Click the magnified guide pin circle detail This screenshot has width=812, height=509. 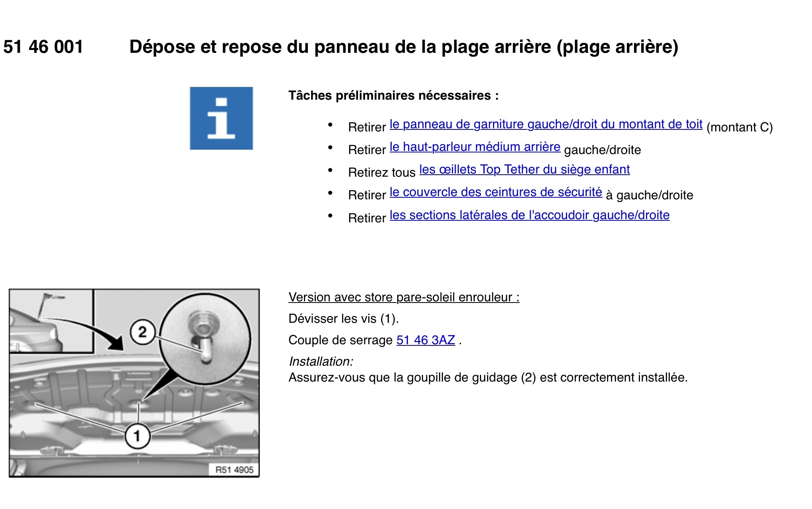205,339
